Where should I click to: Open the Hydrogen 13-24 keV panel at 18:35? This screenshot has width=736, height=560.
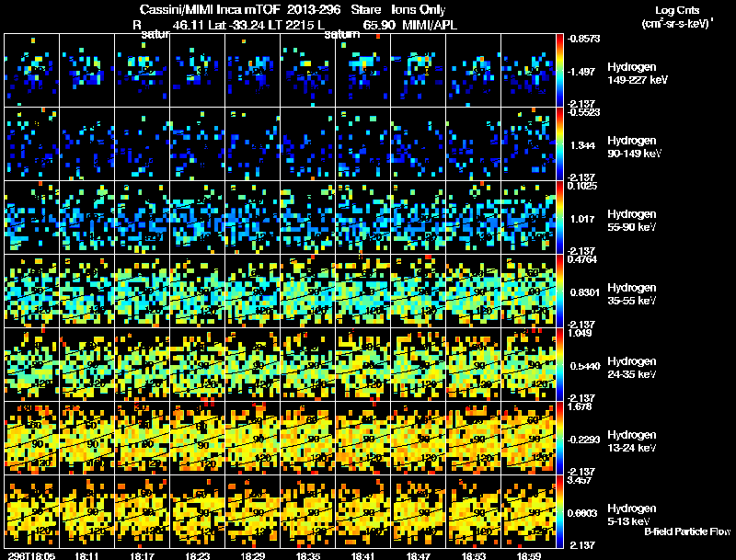point(308,439)
